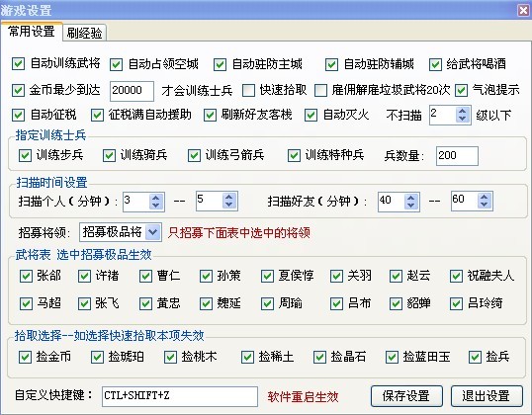Switch to the 刷经验 tab
Image resolution: width=532 pixels, height=415 pixels.
pyautogui.click(x=84, y=33)
